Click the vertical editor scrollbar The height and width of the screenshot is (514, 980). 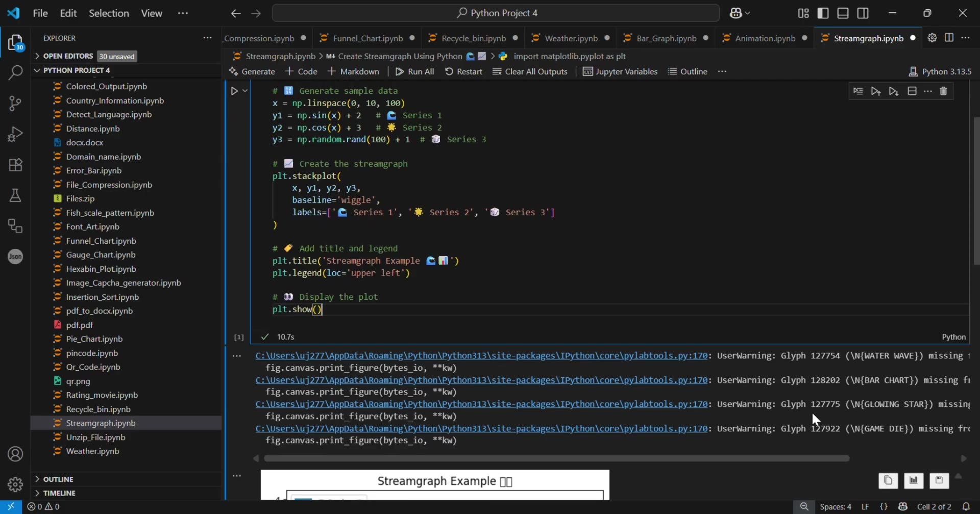pyautogui.click(x=976, y=191)
